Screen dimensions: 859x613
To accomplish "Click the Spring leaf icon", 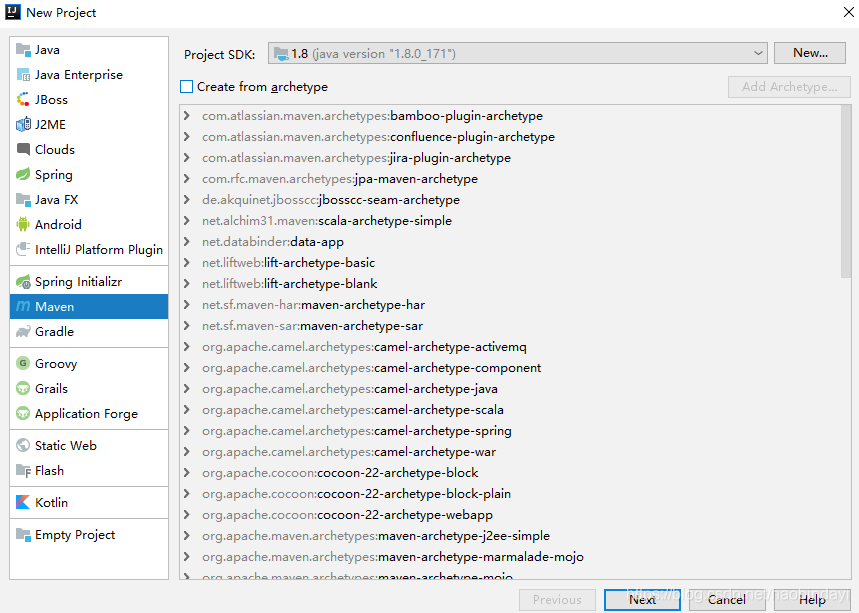I will pos(23,175).
